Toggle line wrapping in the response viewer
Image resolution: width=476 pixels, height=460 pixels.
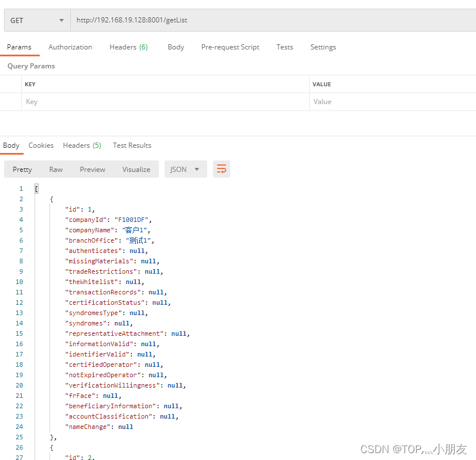pos(222,169)
